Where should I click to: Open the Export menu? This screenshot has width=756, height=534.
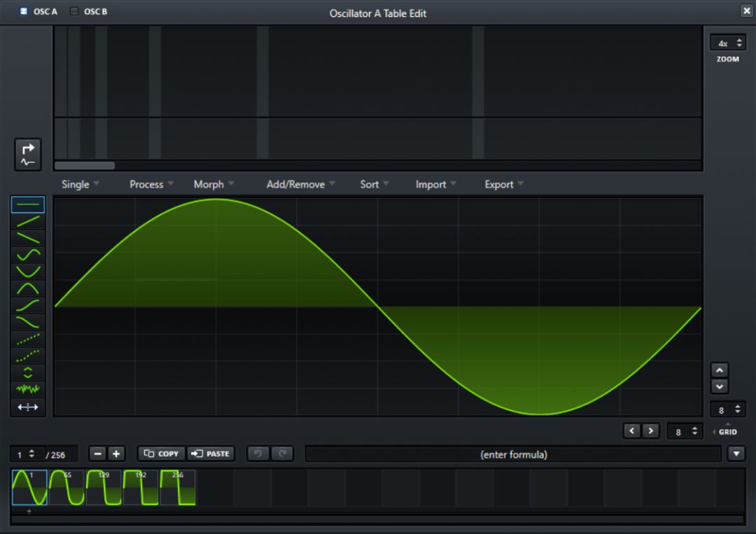504,185
